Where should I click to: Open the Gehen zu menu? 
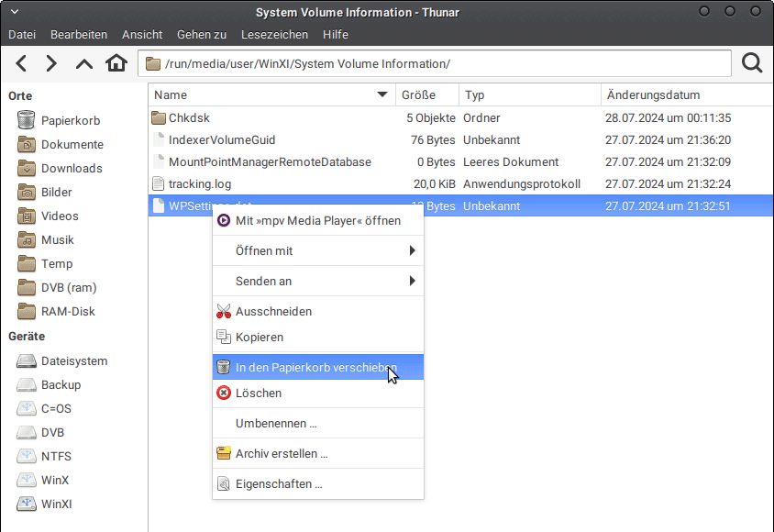pos(202,35)
